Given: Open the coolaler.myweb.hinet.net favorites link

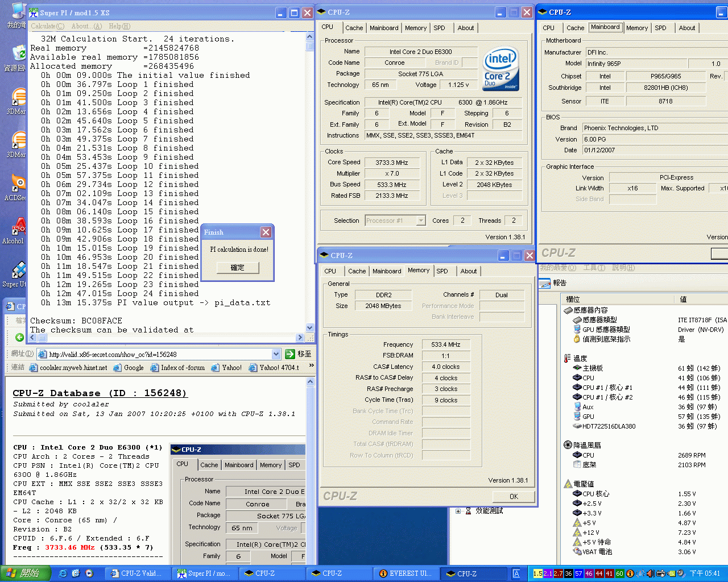Looking at the screenshot, I should [68, 368].
